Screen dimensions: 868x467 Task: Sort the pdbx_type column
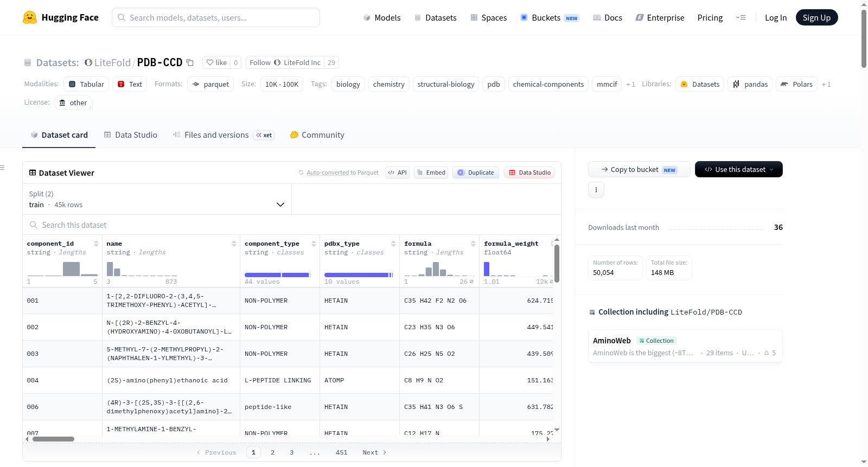coord(393,244)
